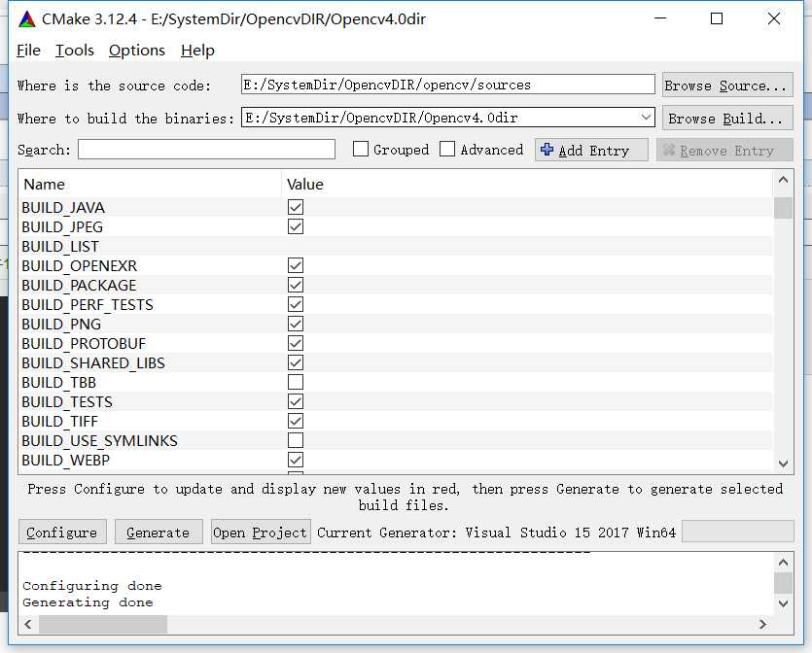The image size is (812, 653).
Task: Click the cache list vertical scrollbar thumb
Action: point(783,208)
